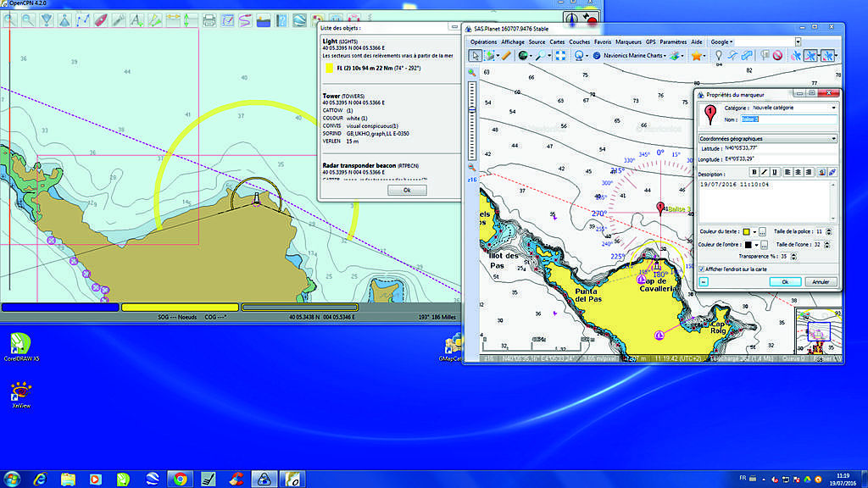Click the '...' button beside text color
This screenshot has width=868, height=488.
pos(762,232)
